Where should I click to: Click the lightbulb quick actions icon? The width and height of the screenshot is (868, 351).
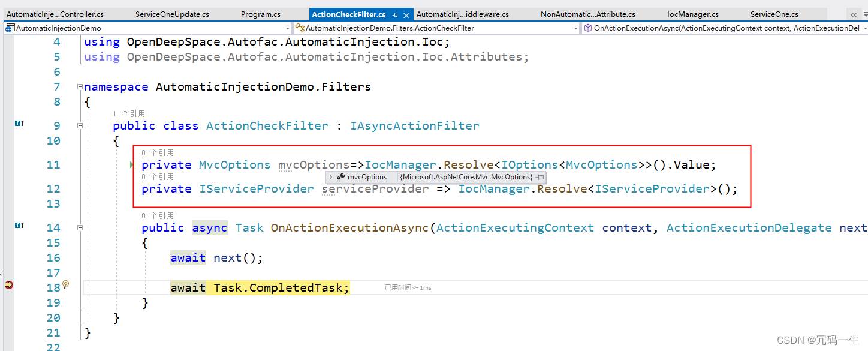tap(66, 285)
